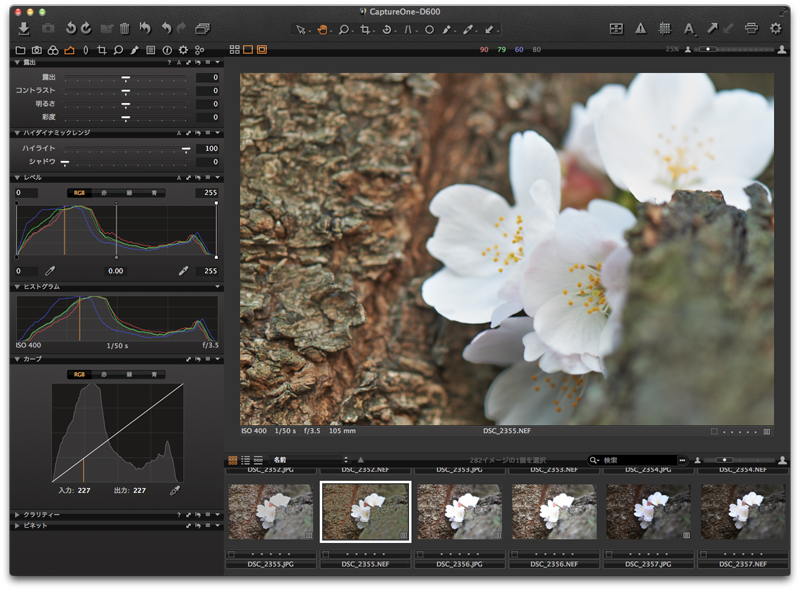Toggle the multi-image grid viewer mode
Viewport: 800px width, 590px height.
[x=234, y=49]
